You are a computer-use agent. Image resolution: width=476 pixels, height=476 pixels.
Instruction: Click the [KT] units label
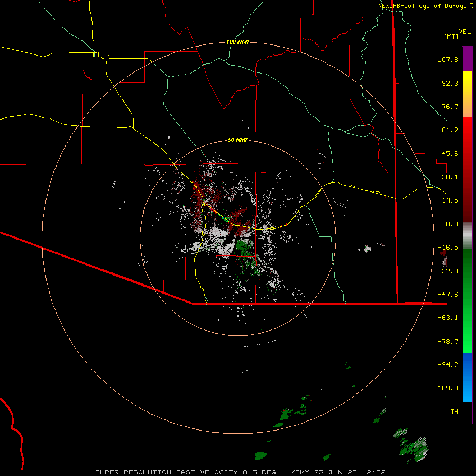pyautogui.click(x=452, y=36)
